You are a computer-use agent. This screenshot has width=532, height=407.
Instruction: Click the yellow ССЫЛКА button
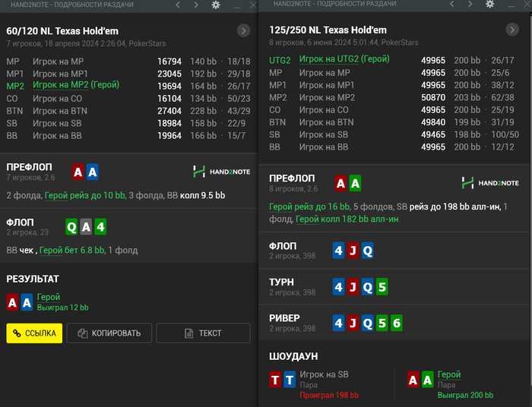coord(34,333)
